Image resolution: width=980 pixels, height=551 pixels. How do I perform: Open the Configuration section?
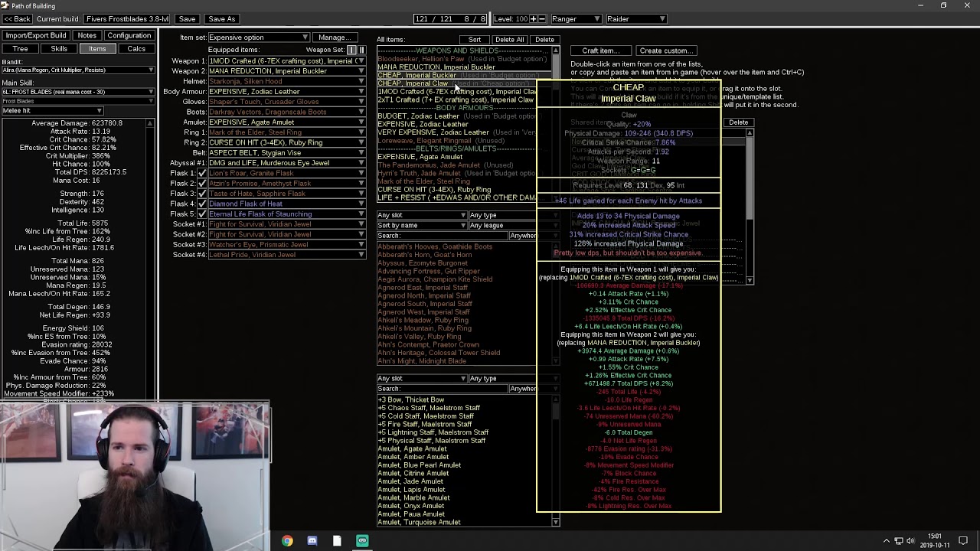coord(129,36)
